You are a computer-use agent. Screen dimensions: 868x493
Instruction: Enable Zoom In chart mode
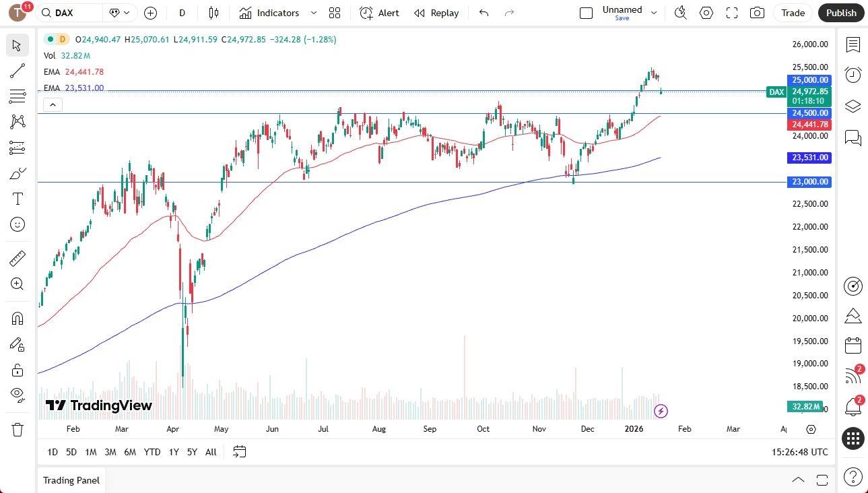pos(17,284)
